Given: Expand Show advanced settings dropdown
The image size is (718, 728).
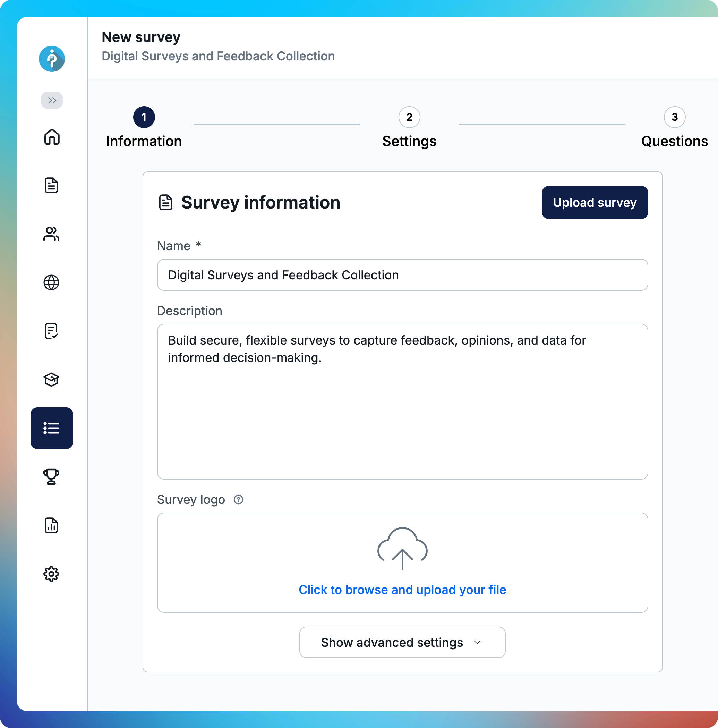Looking at the screenshot, I should (x=402, y=642).
